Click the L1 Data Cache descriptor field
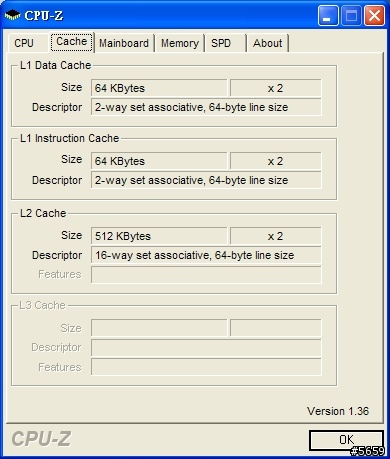Viewport: 390px width, 459px height. (x=206, y=107)
